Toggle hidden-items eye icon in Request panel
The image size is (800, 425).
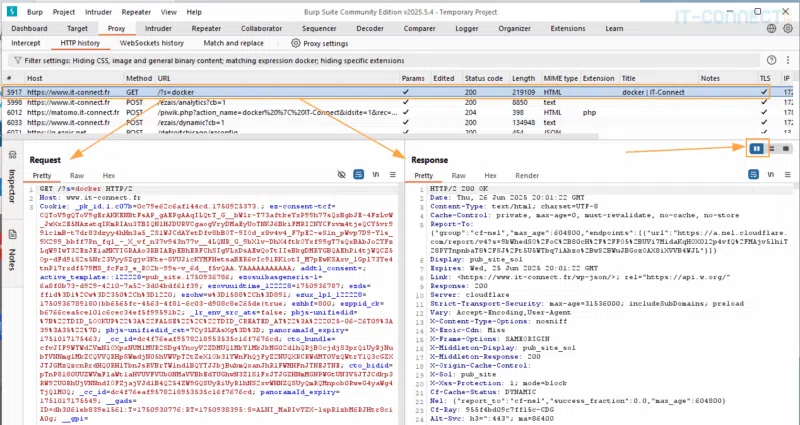coord(341,174)
